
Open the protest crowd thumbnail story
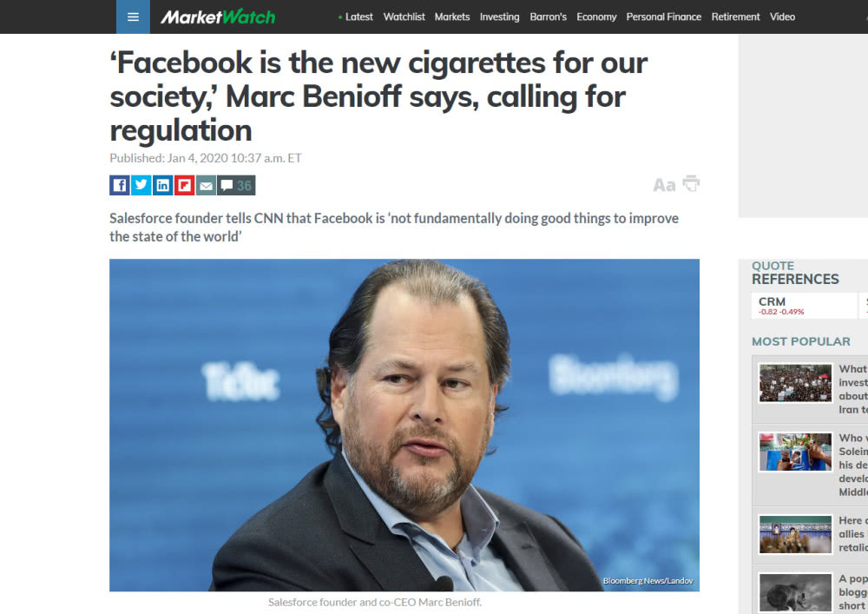click(795, 383)
